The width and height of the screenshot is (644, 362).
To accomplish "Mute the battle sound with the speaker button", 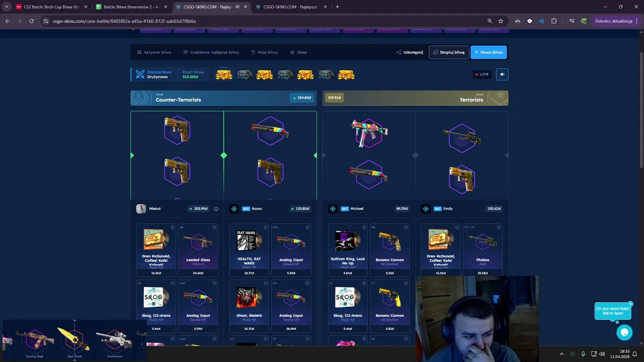I will tap(502, 74).
